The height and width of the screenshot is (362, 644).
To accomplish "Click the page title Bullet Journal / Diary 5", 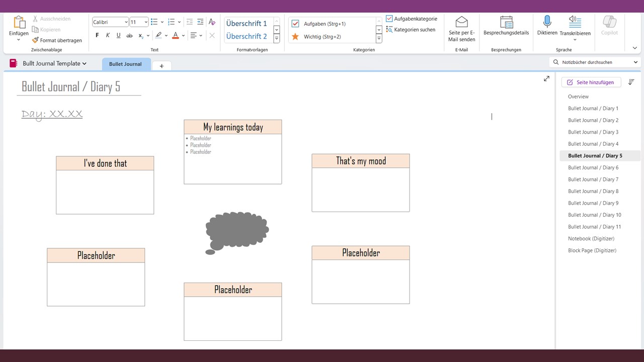I will tap(71, 86).
